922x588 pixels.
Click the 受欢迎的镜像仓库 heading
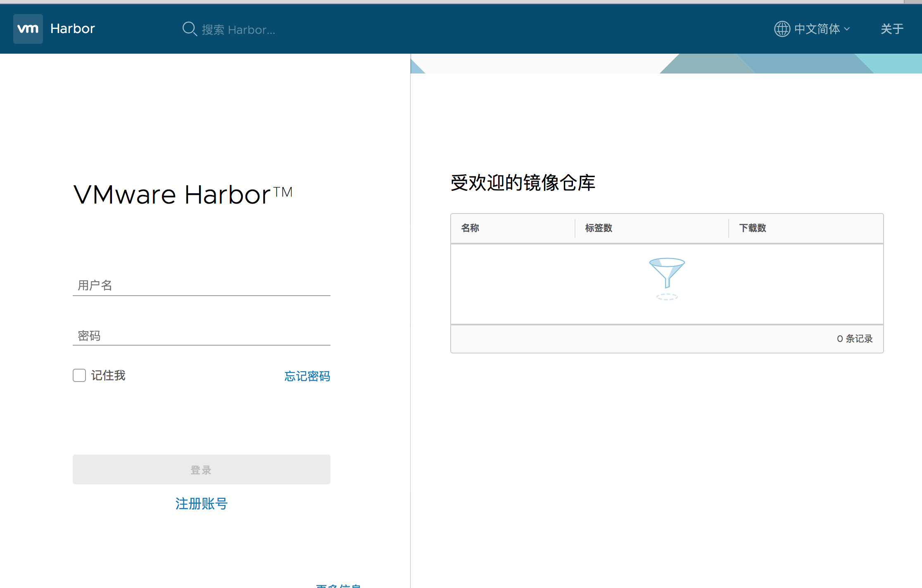(x=523, y=183)
